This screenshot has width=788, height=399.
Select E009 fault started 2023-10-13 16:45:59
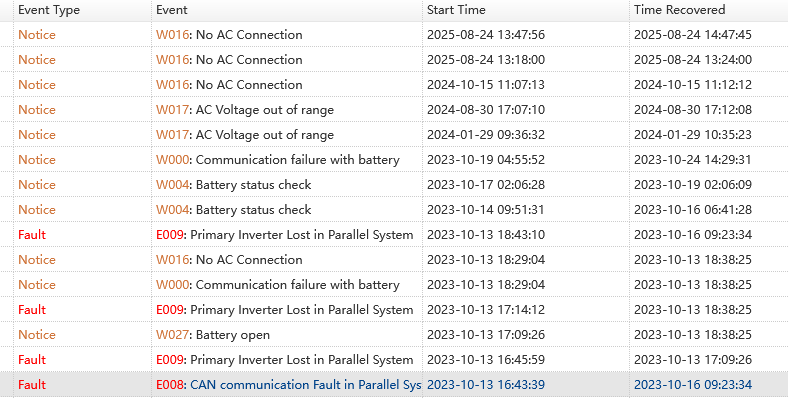pyautogui.click(x=394, y=360)
